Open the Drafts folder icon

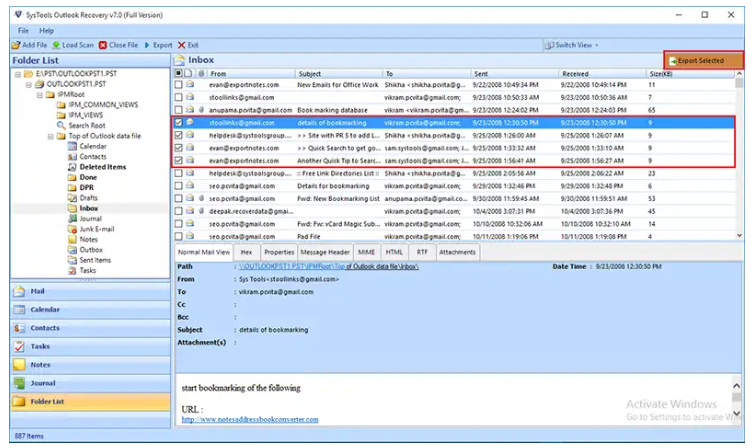click(x=72, y=198)
